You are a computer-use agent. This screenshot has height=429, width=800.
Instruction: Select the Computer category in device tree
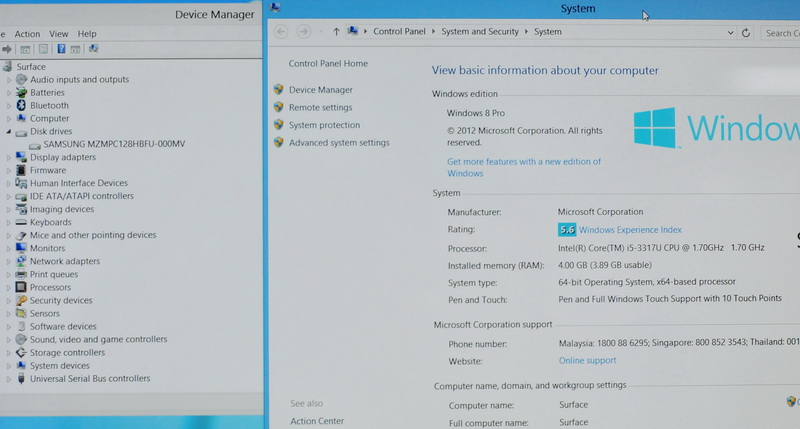[x=49, y=118]
